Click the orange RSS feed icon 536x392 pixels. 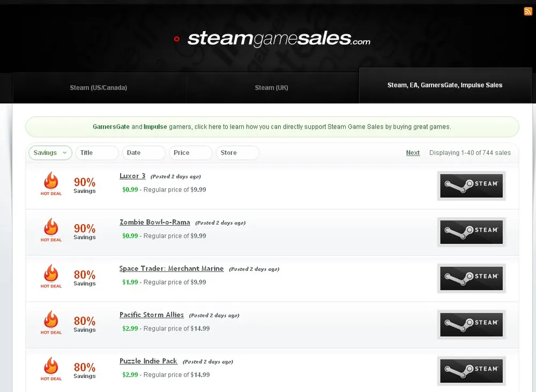[x=528, y=11]
